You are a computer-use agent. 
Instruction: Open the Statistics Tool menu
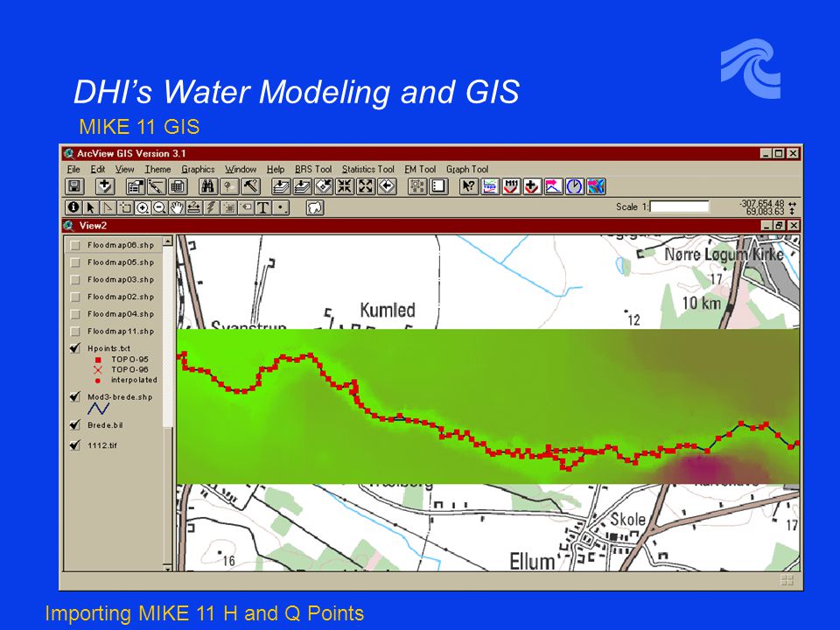click(368, 169)
